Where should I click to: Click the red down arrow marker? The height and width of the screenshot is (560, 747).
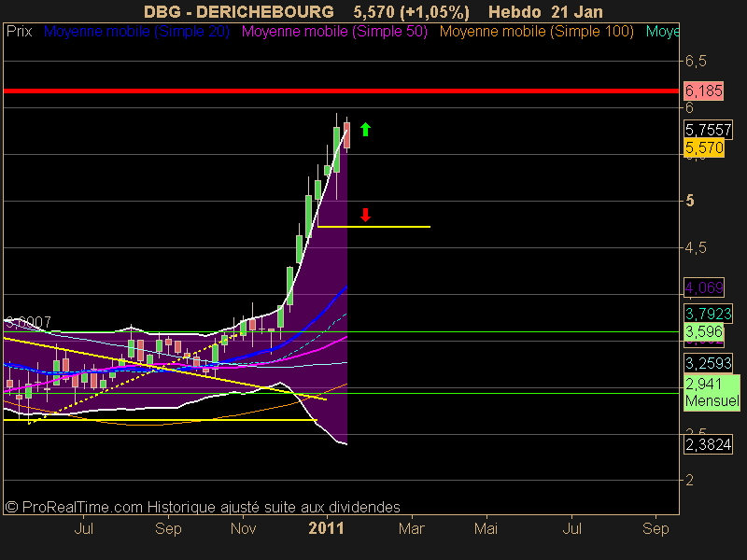click(365, 215)
